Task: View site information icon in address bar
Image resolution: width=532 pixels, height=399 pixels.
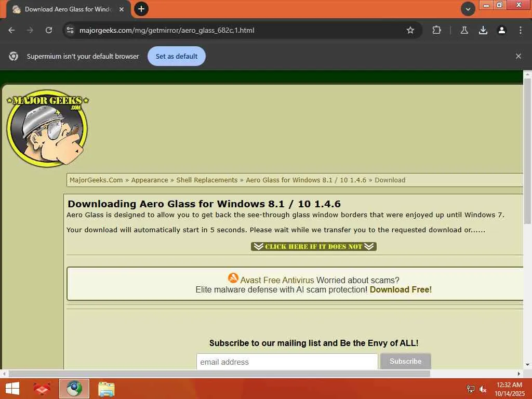Action: [x=70, y=30]
